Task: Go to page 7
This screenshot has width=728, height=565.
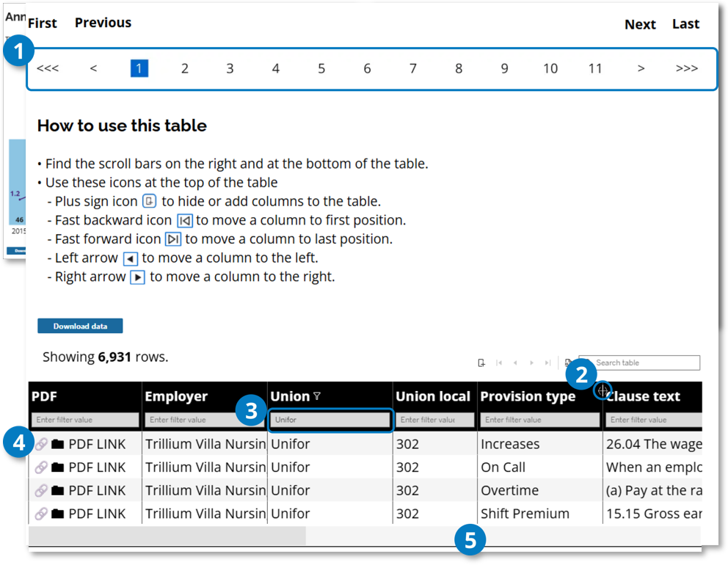Action: (412, 69)
